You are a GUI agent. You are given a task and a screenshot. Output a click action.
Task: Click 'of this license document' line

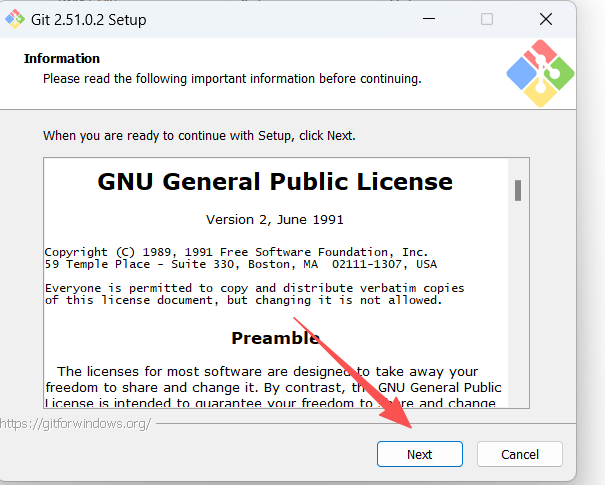coord(243,300)
